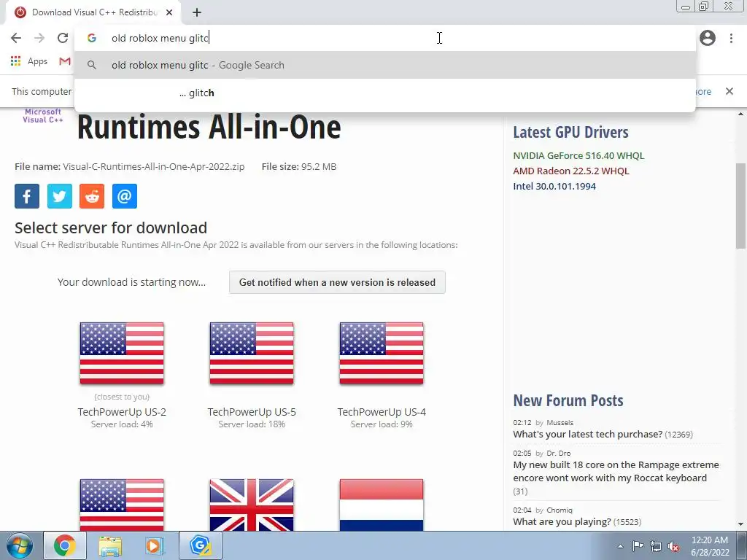Select the TechPowerUp US-4 server flag

tap(382, 353)
